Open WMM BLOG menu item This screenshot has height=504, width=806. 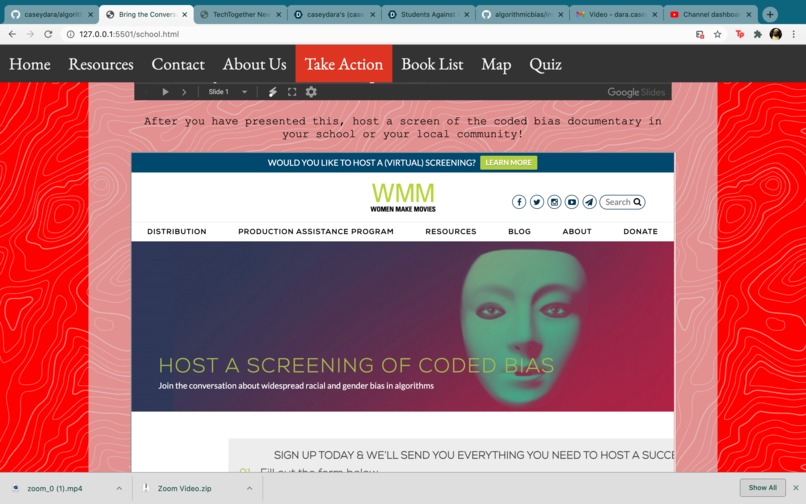(x=519, y=231)
